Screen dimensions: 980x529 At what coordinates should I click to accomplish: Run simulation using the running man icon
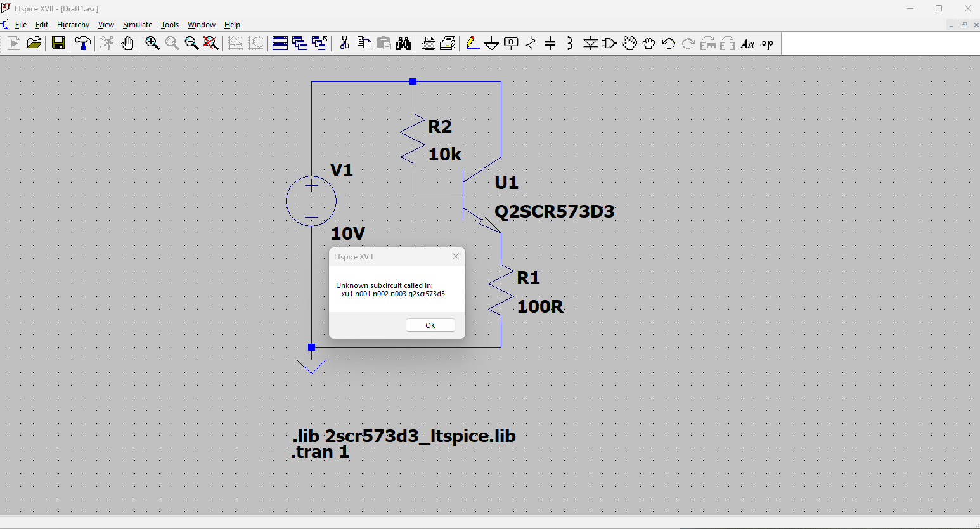107,43
